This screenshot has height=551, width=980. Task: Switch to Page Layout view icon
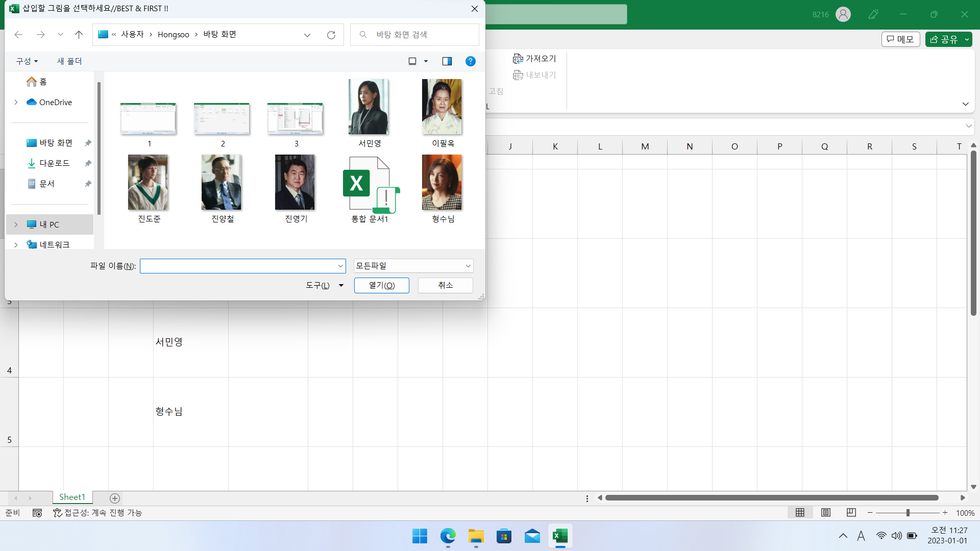[x=825, y=512]
